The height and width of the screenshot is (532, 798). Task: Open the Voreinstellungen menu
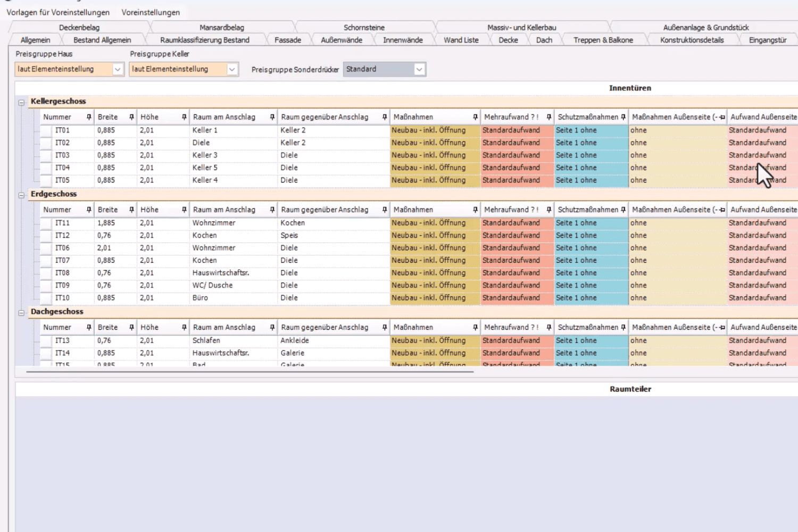(x=151, y=12)
